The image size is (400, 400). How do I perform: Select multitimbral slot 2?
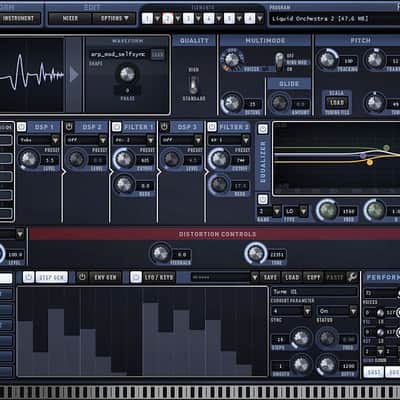168,19
